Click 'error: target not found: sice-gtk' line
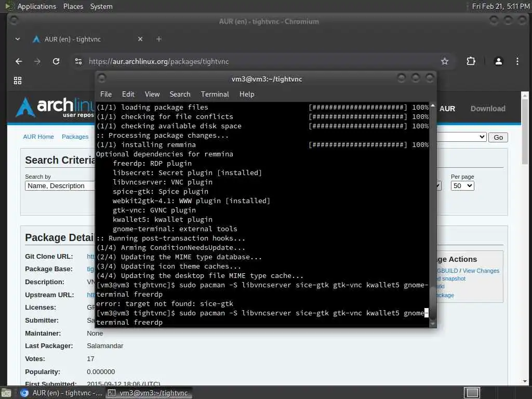The image size is (532, 399). (165, 303)
